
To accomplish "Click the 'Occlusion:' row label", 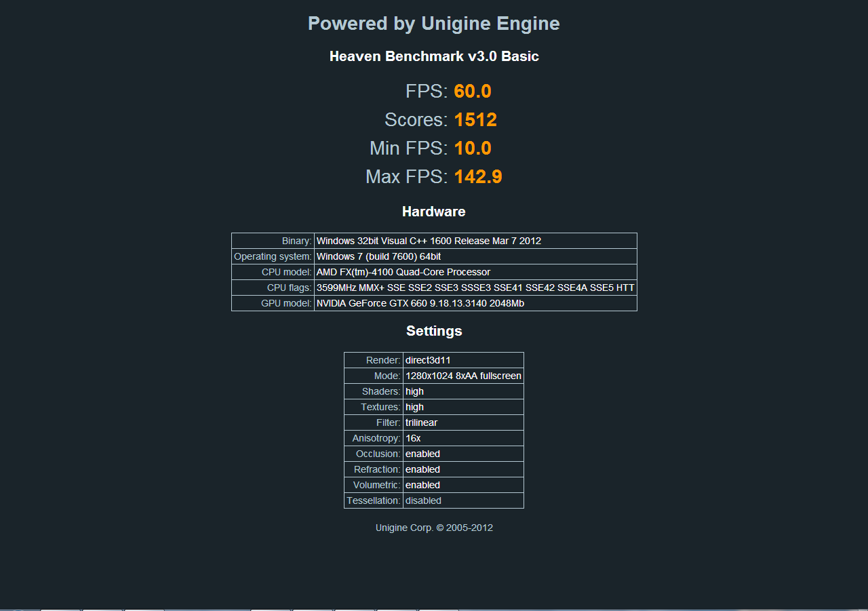I will pyautogui.click(x=378, y=454).
